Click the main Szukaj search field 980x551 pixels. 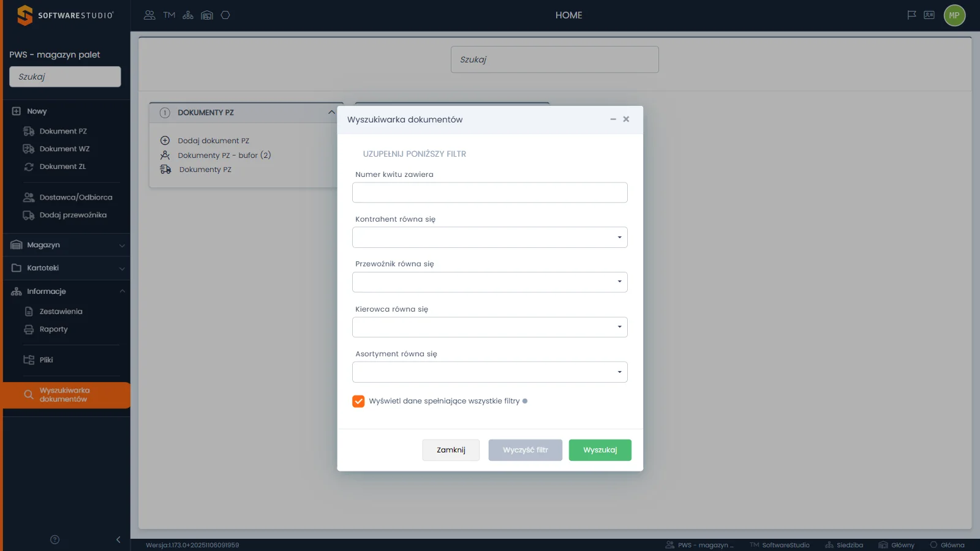pyautogui.click(x=555, y=59)
